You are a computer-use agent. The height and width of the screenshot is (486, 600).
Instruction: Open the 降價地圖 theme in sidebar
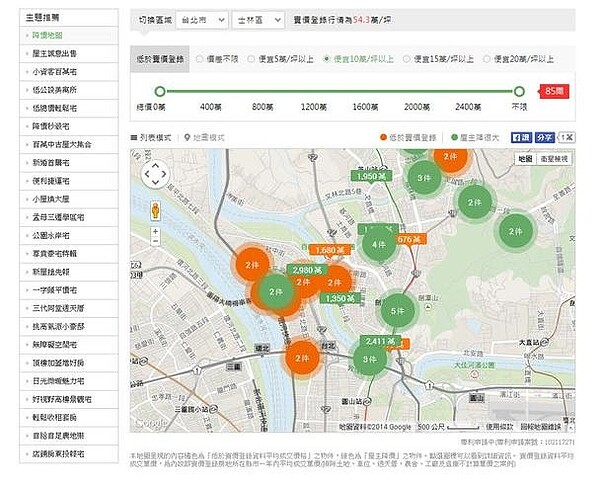point(47,36)
